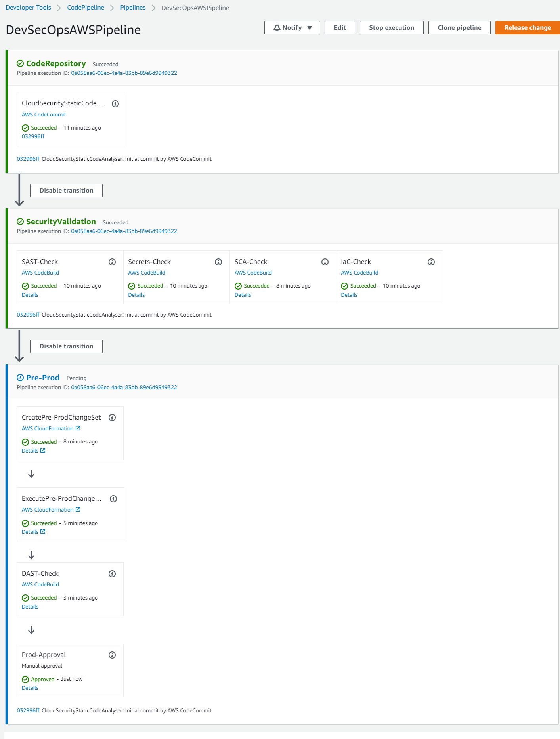
Task: Click CreatePre-ProdChangeSet info icon
Action: point(112,418)
